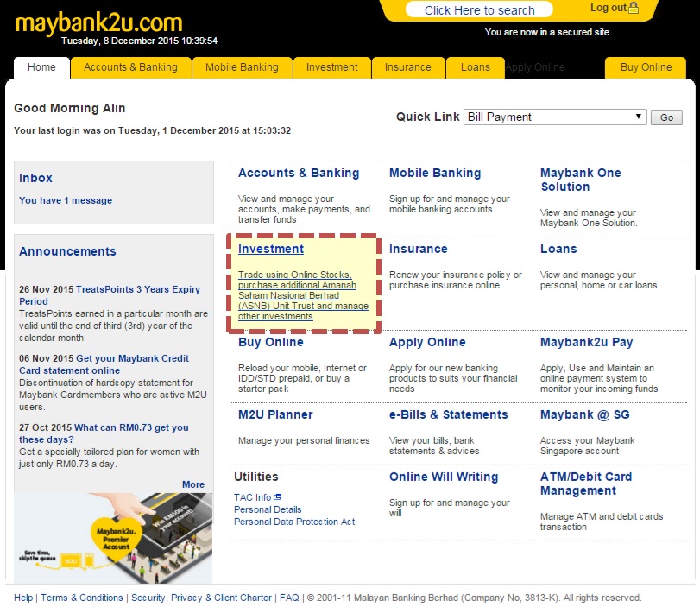Viewport: 700px width, 607px height.
Task: Select the Log out link
Action: [608, 8]
